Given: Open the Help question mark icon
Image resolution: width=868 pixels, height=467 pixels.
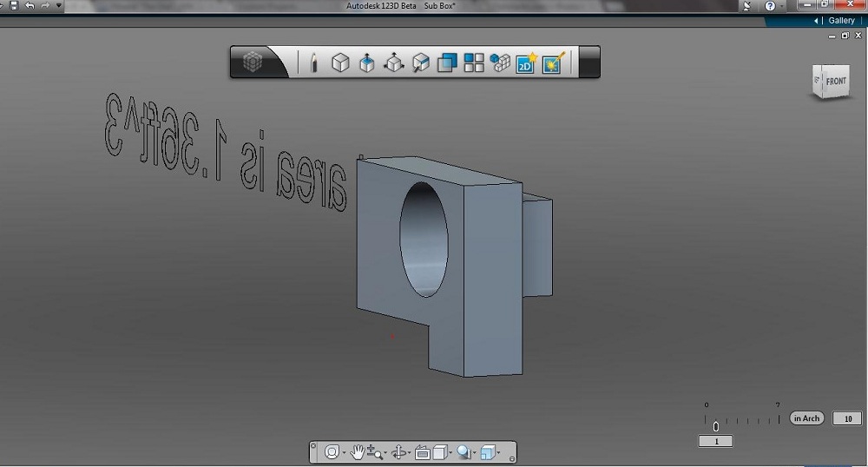Looking at the screenshot, I should 770,6.
